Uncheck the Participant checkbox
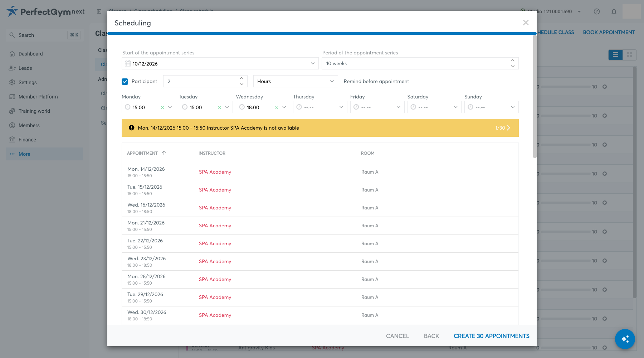The height and width of the screenshot is (358, 644). pos(125,82)
